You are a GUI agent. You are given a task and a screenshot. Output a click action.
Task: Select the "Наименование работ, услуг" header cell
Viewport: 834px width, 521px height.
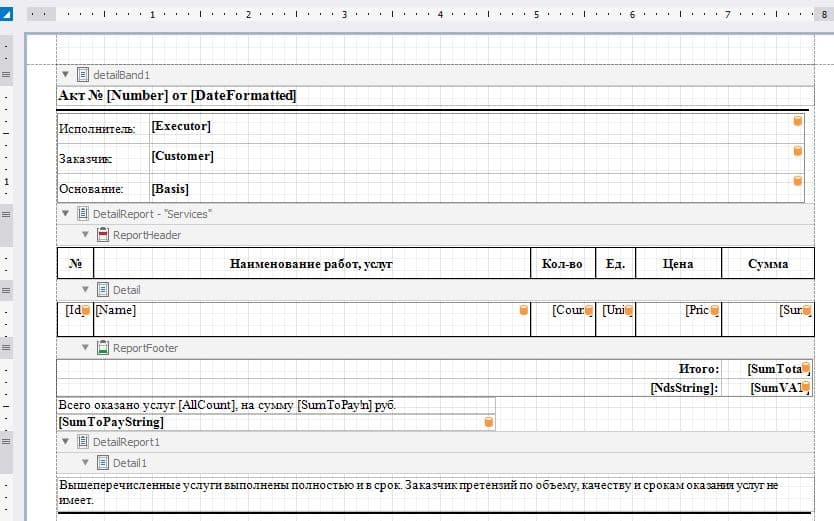pos(311,264)
